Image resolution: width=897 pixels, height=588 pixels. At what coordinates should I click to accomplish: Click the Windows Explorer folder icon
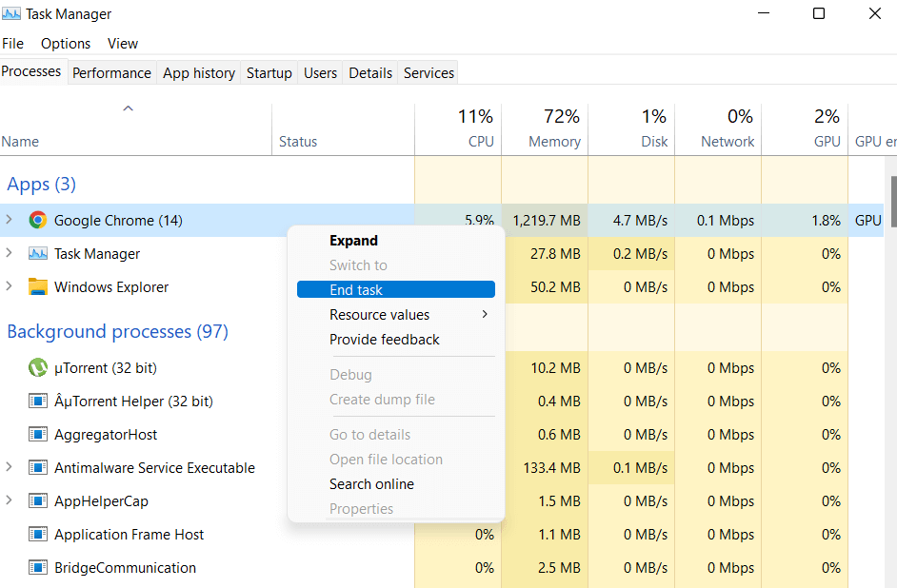tap(38, 286)
